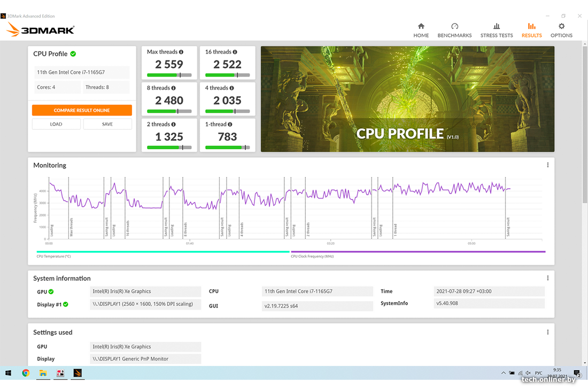Screen dimensions: 588x392
Task: Click the 11th Gen Intel Core i7-1165G7 field under CPU Profile
Action: pyautogui.click(x=82, y=72)
